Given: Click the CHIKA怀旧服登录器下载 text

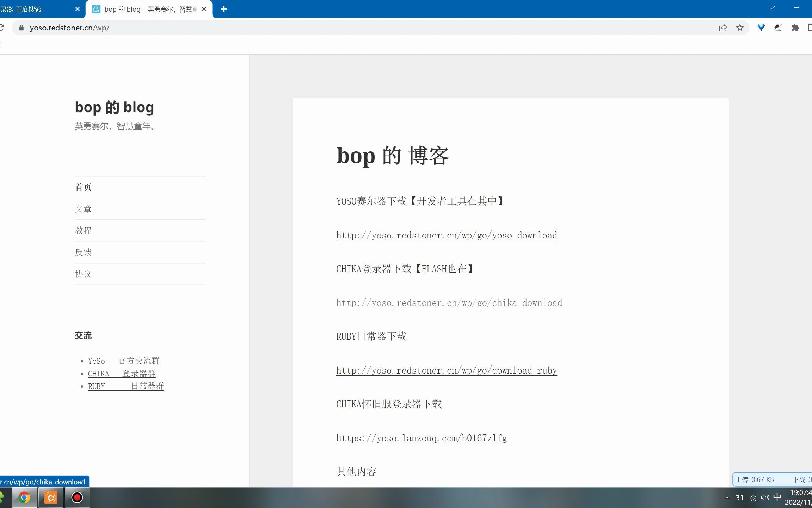Looking at the screenshot, I should click(389, 404).
